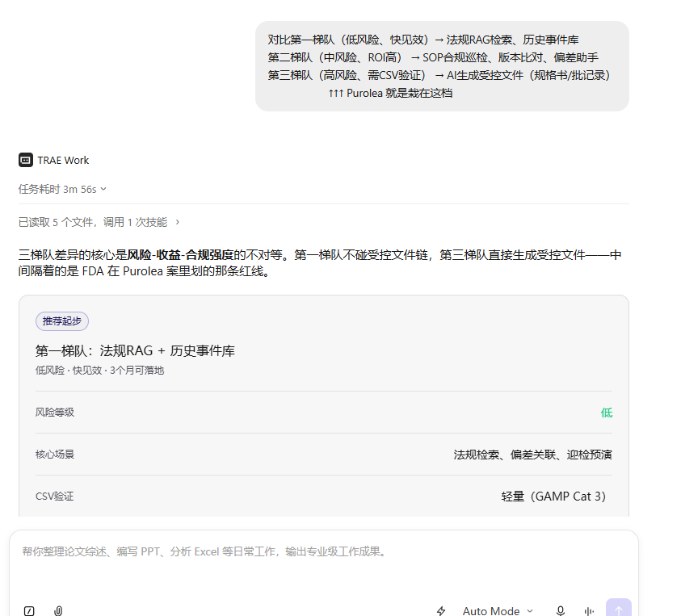Click the CSV验证 row label
The height and width of the screenshot is (616, 681).
point(55,497)
